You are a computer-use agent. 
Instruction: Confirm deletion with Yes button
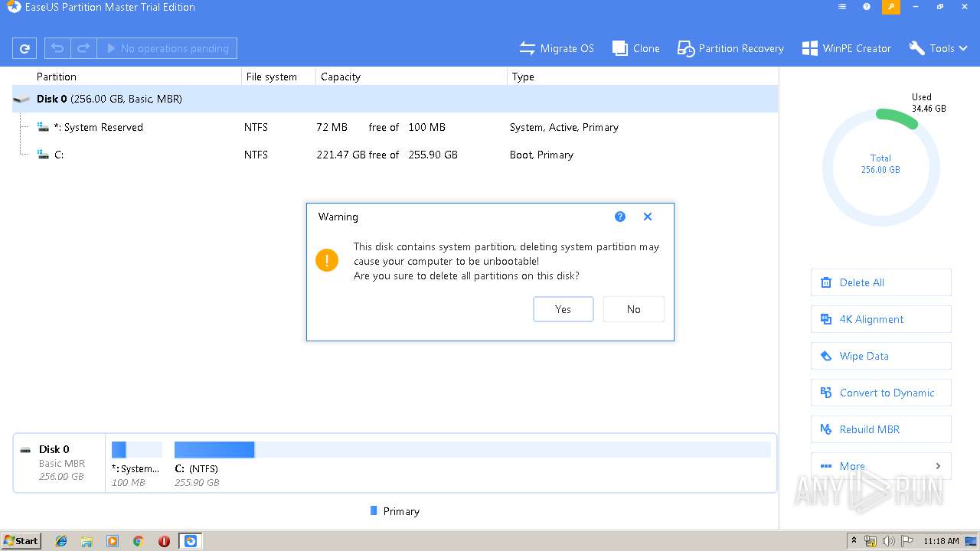(x=563, y=309)
